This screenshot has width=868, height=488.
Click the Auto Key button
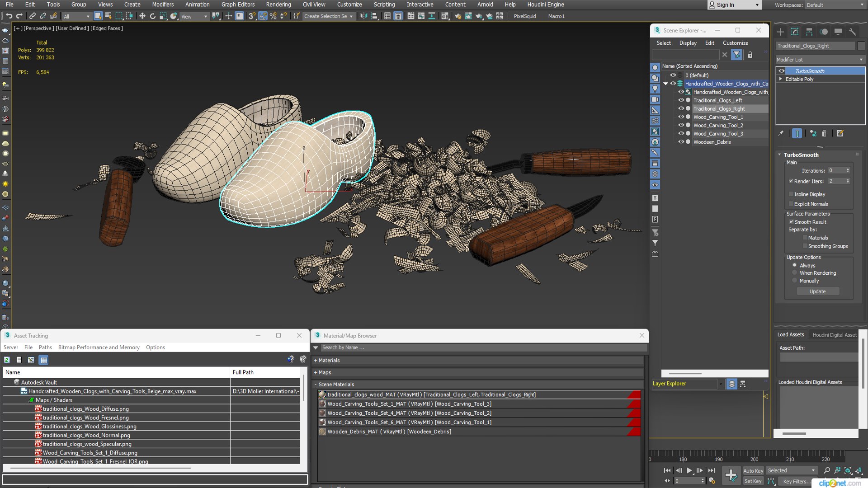[753, 471]
